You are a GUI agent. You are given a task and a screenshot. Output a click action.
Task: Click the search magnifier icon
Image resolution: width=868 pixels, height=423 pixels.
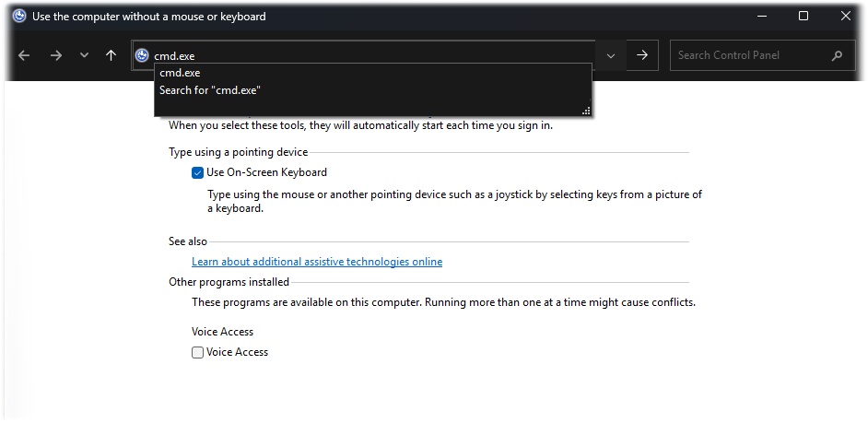[x=837, y=55]
